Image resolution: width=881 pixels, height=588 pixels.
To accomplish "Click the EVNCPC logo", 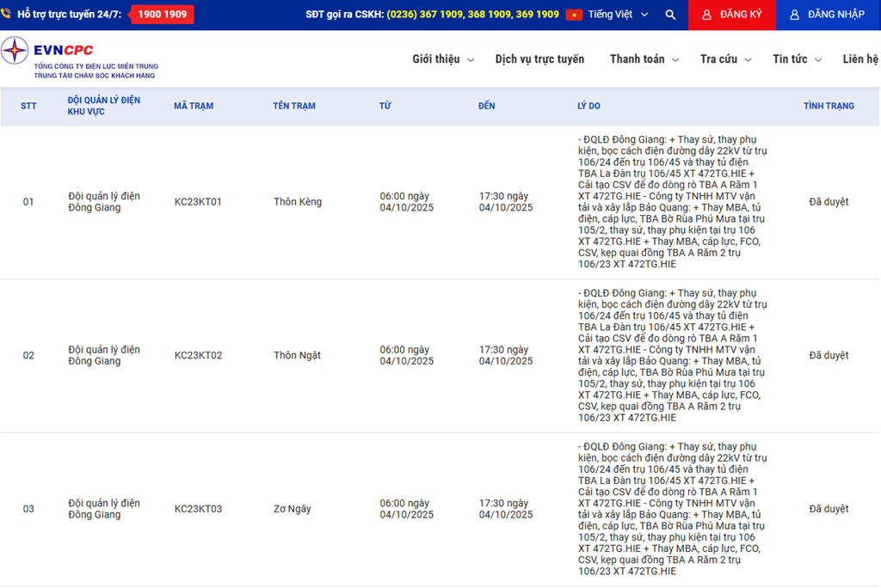I will [x=79, y=58].
